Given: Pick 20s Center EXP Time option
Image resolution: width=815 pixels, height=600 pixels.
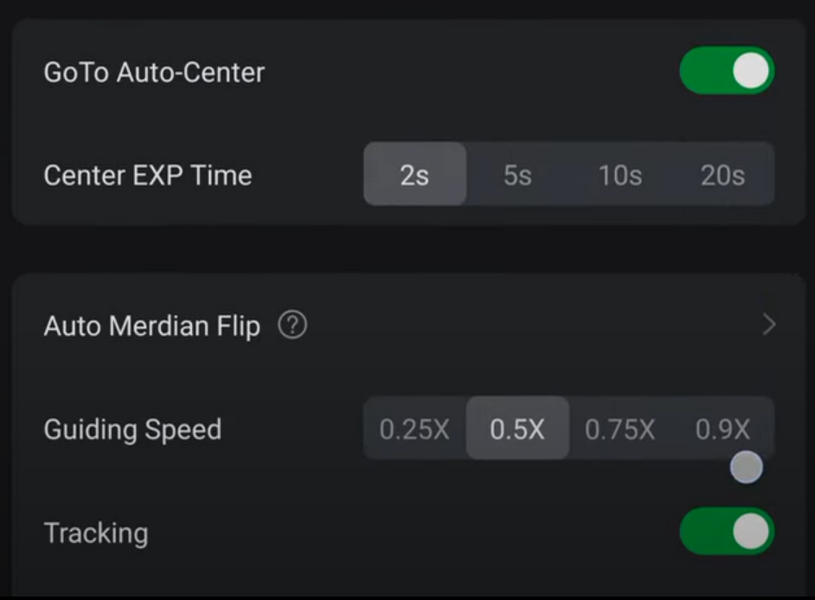Looking at the screenshot, I should click(723, 174).
